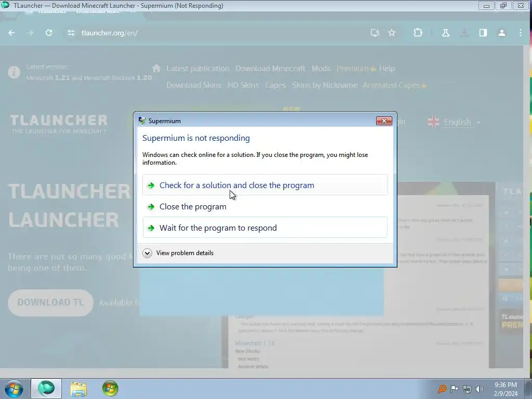This screenshot has height=399, width=532.
Task: Open Download Minecraft menu item
Action: (270, 69)
